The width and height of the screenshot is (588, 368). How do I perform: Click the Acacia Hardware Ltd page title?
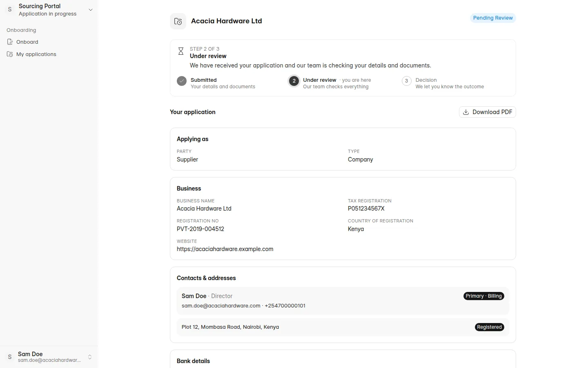(227, 21)
